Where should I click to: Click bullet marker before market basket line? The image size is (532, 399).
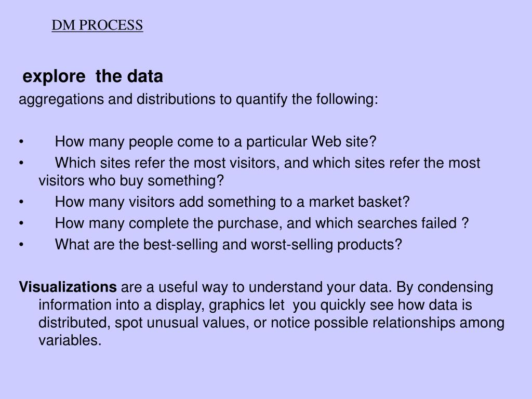tap(21, 202)
